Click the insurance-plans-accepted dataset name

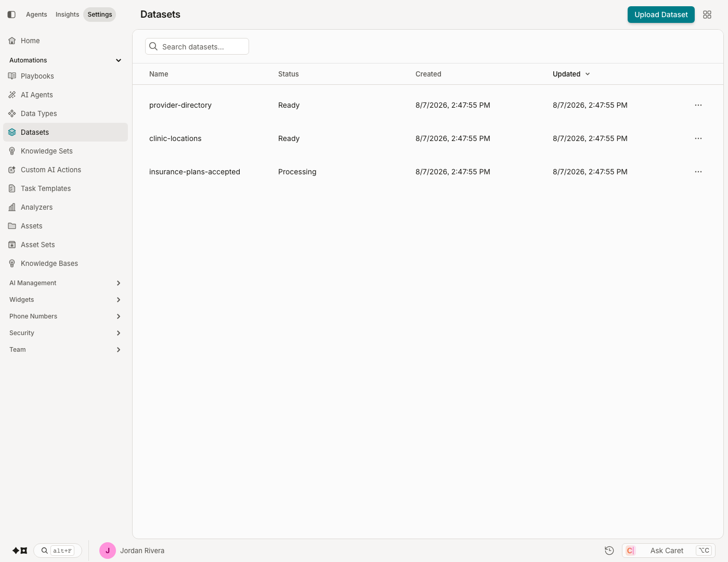[194, 172]
